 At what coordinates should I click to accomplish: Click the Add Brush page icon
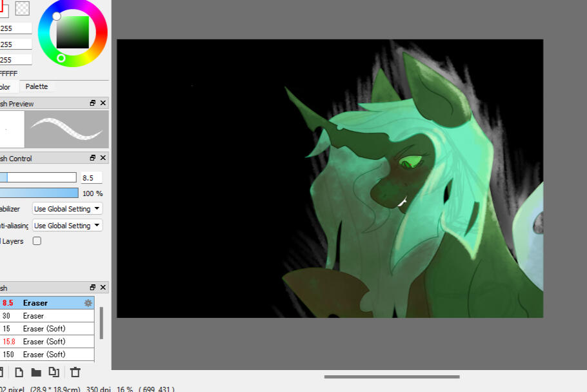click(x=19, y=372)
